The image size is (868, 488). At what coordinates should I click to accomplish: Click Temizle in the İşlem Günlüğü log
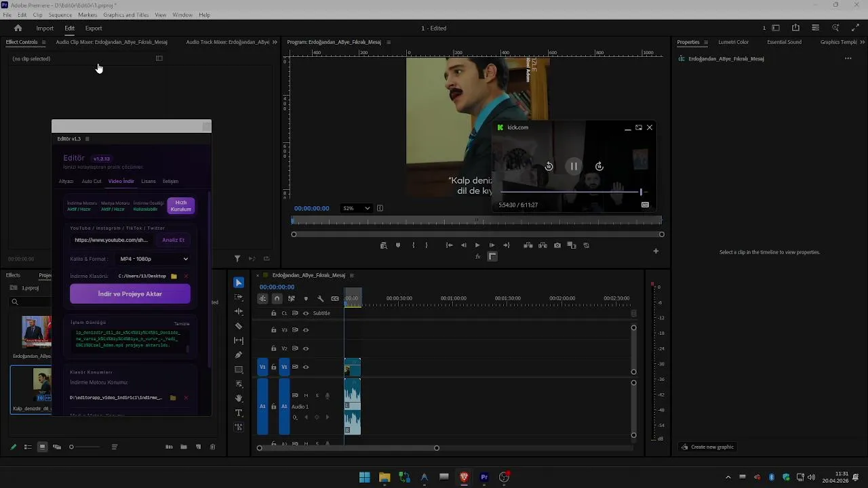182,324
